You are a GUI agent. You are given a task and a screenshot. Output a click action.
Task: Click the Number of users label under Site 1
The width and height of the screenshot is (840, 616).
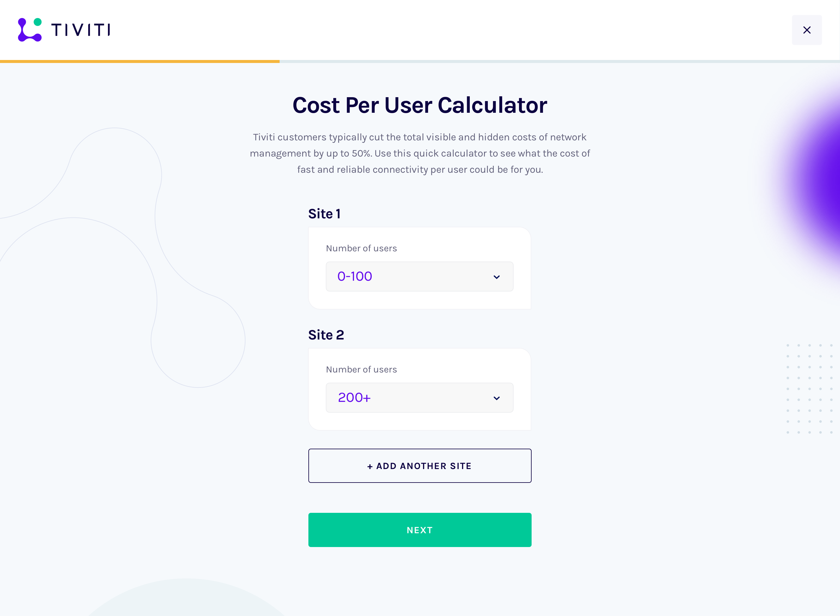point(361,248)
